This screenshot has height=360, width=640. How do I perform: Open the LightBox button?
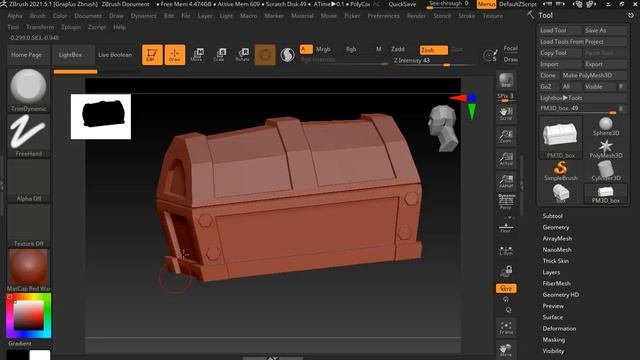coord(74,55)
